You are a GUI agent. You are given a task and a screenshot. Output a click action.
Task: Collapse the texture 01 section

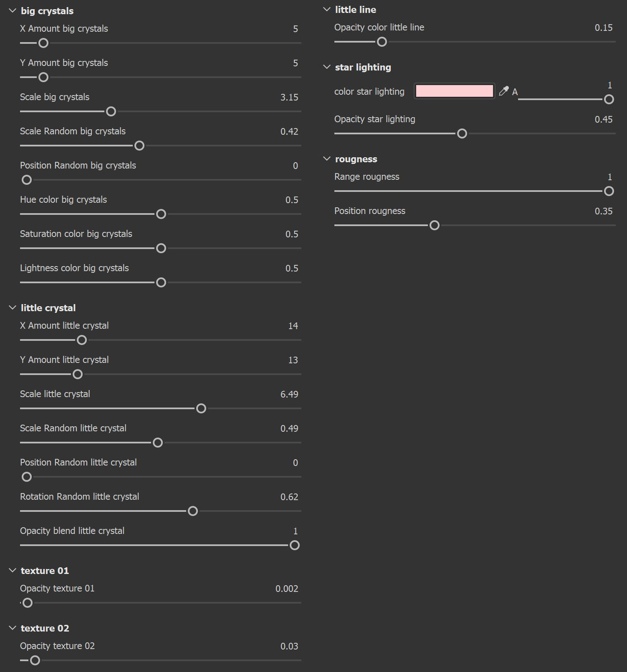(x=13, y=571)
